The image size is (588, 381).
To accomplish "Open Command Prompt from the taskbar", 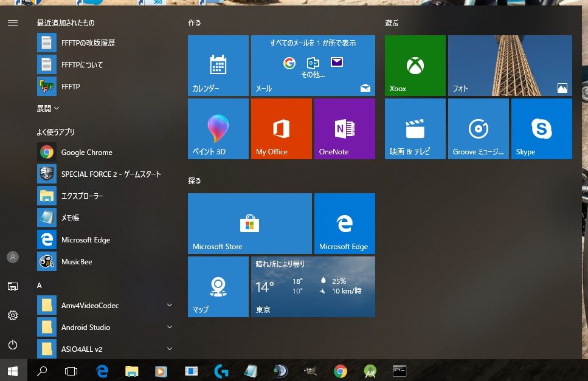I will pyautogui.click(x=399, y=371).
